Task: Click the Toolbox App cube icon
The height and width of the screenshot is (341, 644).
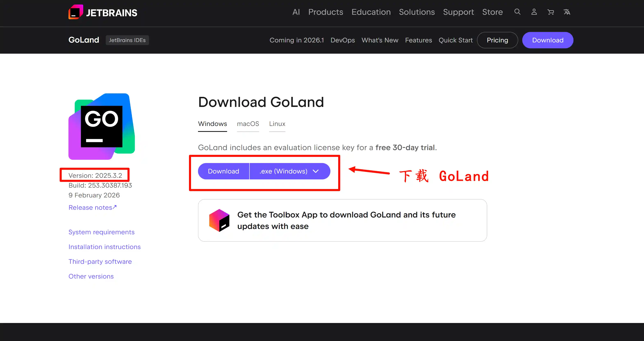Action: 219,220
